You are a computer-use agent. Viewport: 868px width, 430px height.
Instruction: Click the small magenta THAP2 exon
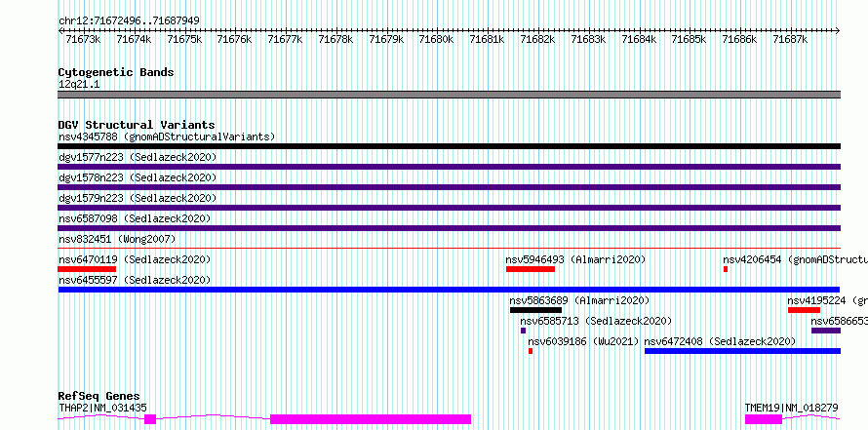[x=150, y=419]
